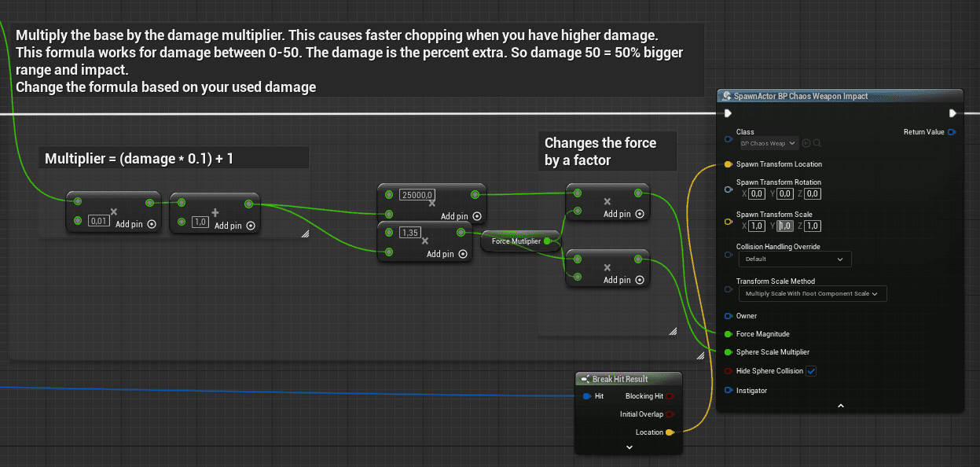The width and height of the screenshot is (980, 467).
Task: Click the Location output pin on Break Hit Result
Action: (x=670, y=432)
